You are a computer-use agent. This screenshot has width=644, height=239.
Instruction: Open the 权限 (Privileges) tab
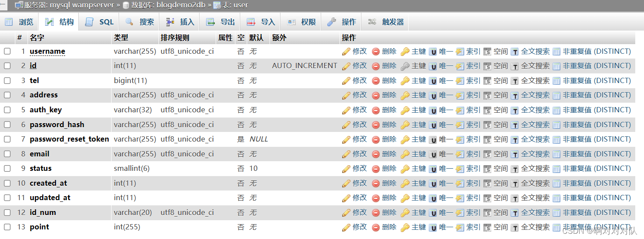[x=301, y=22]
